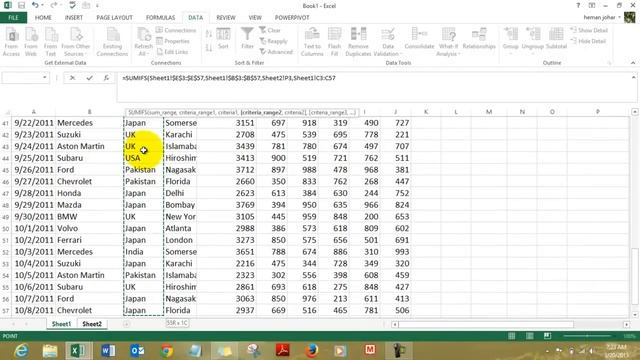
Task: Click Text to Columns icon
Action: [x=312, y=42]
